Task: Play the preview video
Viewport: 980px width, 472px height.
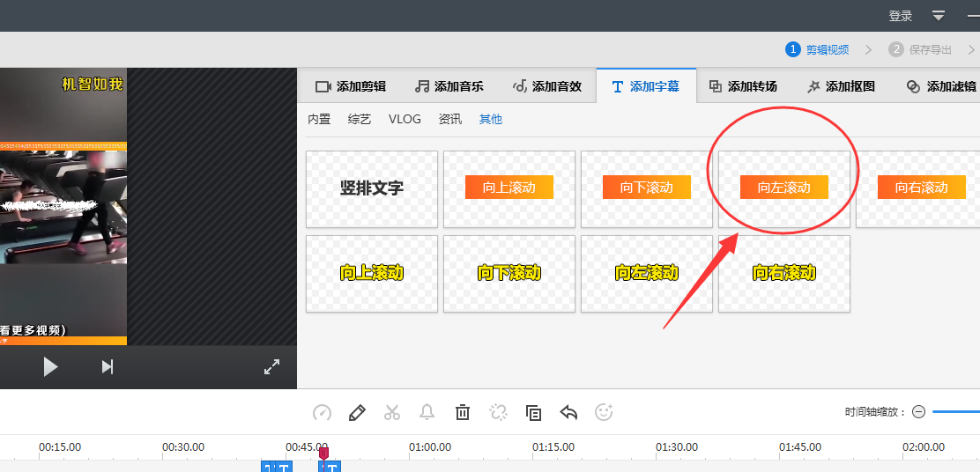Action: (50, 367)
